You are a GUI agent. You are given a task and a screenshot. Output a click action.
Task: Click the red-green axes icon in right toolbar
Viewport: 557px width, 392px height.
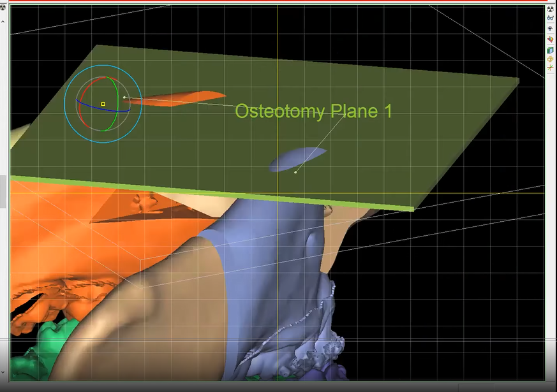click(x=550, y=68)
